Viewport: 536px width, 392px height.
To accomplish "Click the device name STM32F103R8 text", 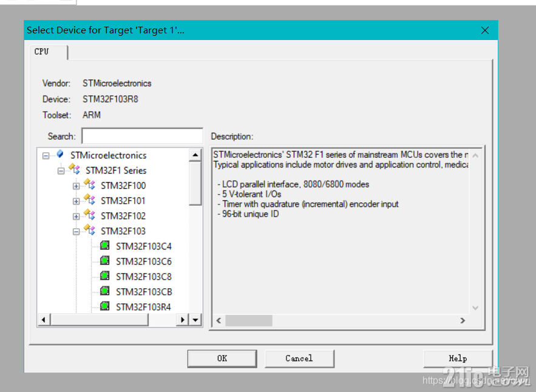I will pos(110,99).
